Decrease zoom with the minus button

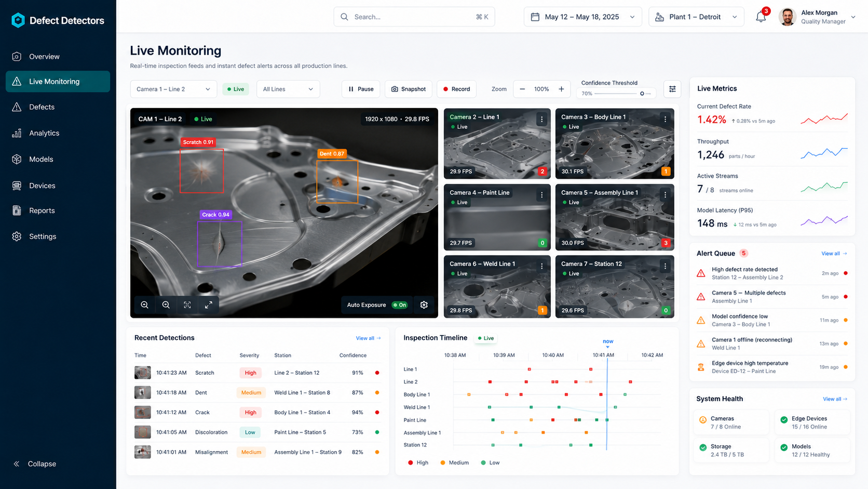[x=522, y=89]
